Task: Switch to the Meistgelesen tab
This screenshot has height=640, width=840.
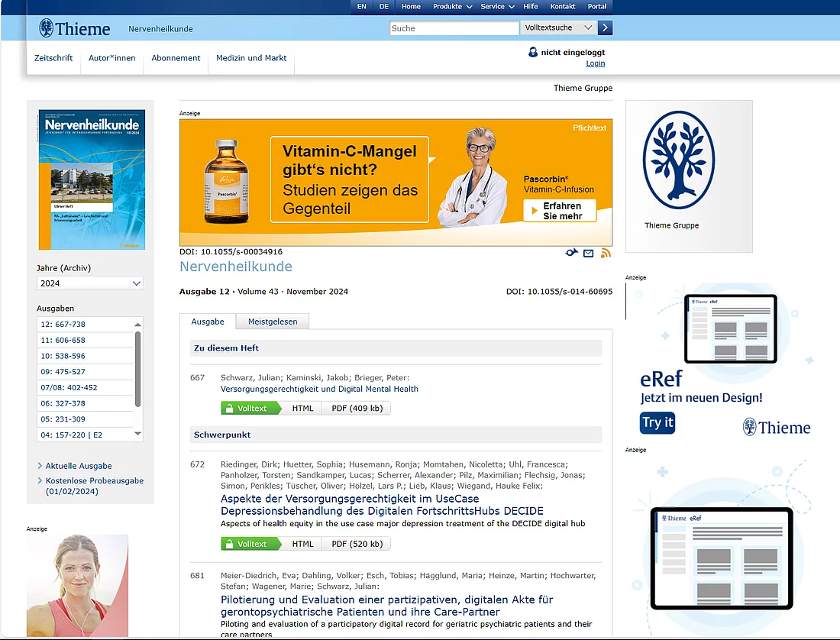Action: click(273, 321)
